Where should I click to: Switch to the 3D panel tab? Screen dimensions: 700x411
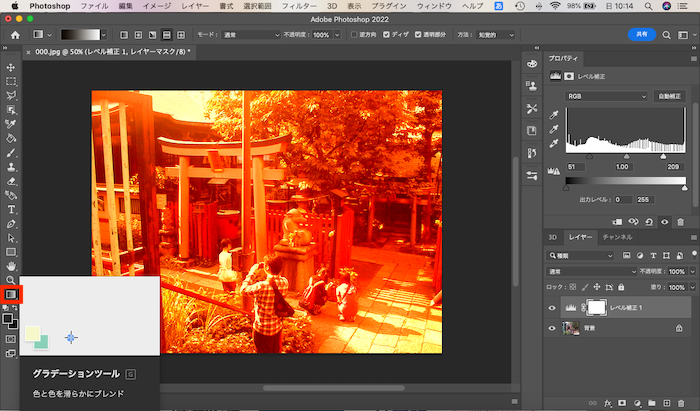(x=553, y=237)
